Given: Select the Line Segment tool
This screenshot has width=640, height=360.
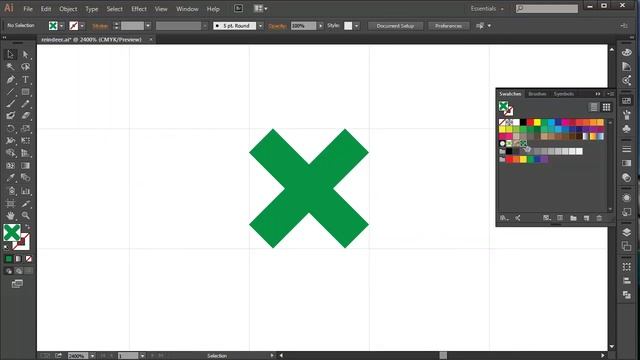Looking at the screenshot, I should pos(11,92).
